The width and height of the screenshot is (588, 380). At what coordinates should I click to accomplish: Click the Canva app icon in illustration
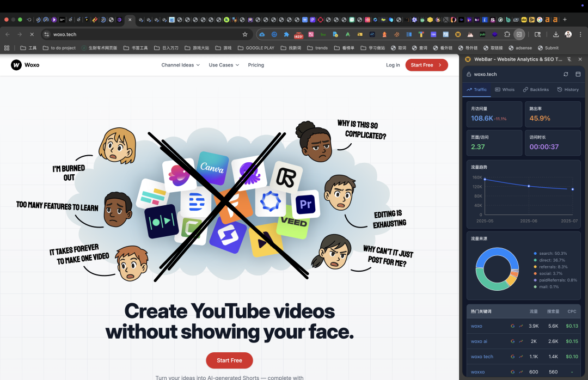[x=212, y=167]
